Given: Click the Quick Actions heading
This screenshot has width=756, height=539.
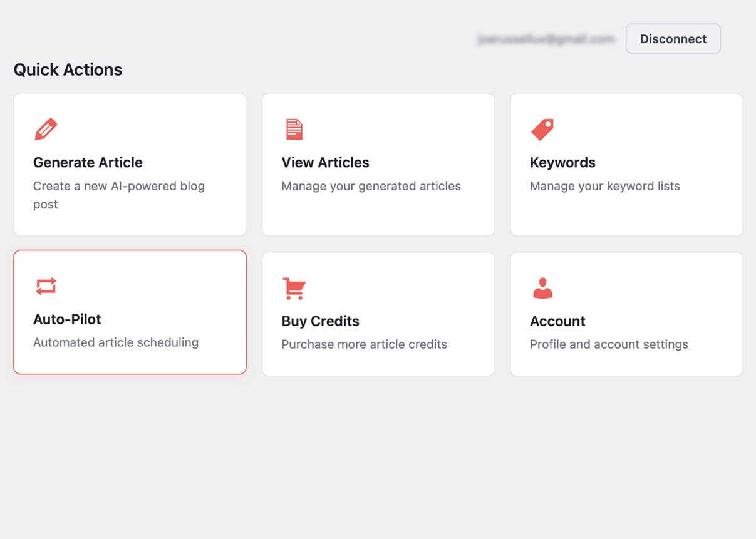Looking at the screenshot, I should pos(67,69).
